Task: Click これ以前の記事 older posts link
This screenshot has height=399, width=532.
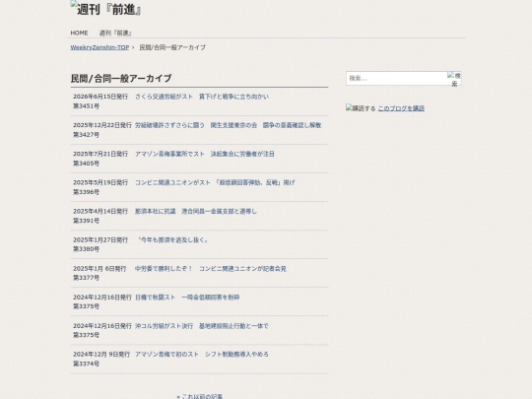Action: [199, 396]
